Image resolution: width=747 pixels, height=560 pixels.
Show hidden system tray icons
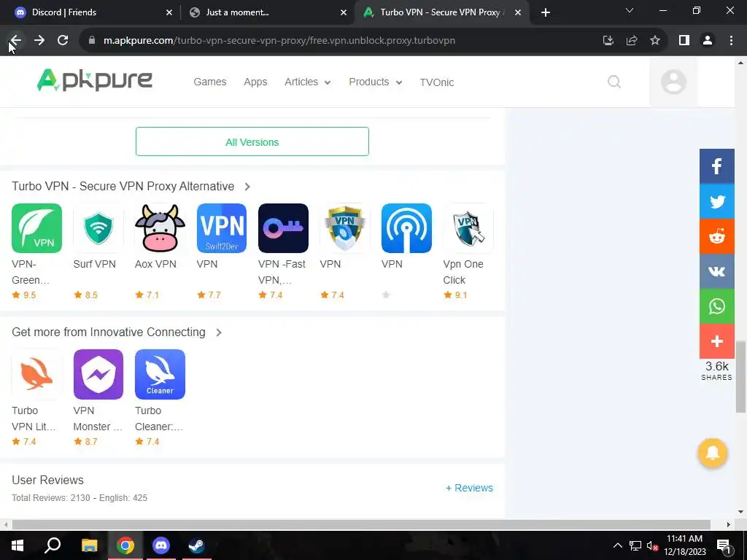pyautogui.click(x=617, y=545)
